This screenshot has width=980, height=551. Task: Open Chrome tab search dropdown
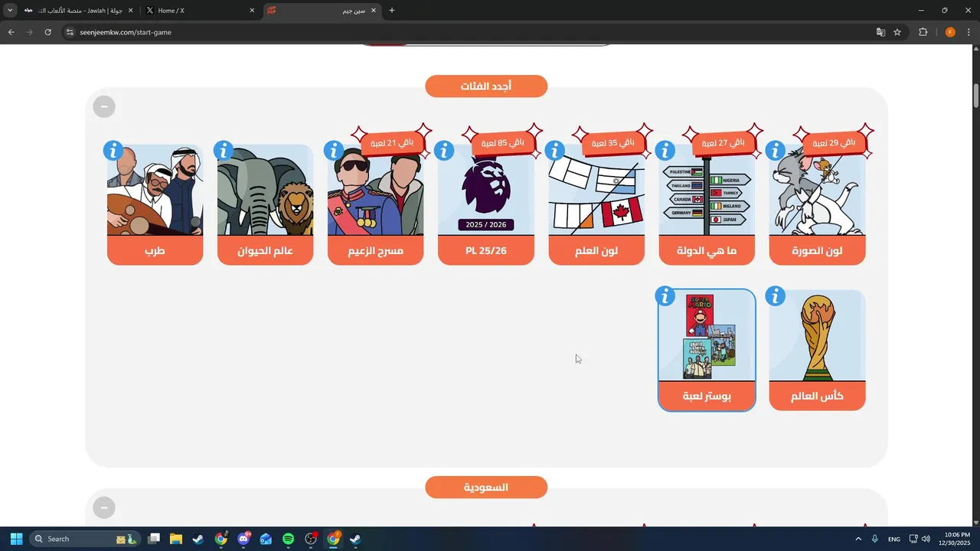point(10,11)
